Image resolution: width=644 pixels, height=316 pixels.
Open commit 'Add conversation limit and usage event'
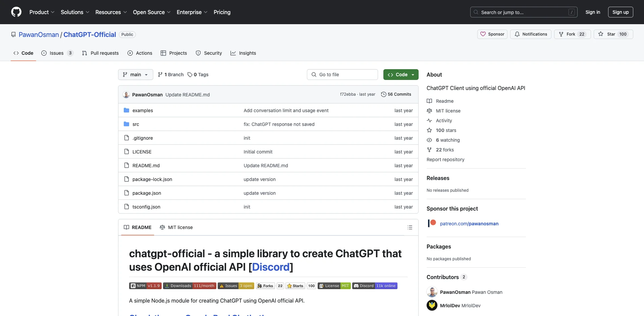coord(286,110)
